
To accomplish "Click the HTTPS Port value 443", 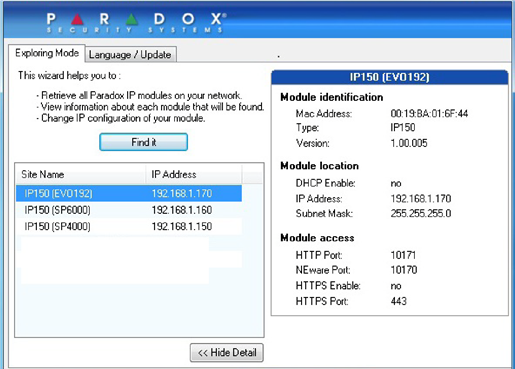I will coord(398,301).
